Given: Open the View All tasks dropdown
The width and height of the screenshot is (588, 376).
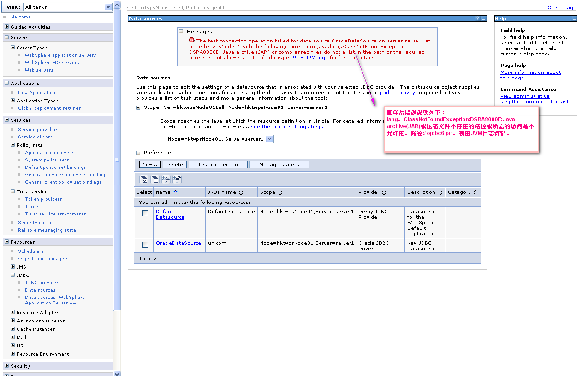Looking at the screenshot, I should 68,7.
